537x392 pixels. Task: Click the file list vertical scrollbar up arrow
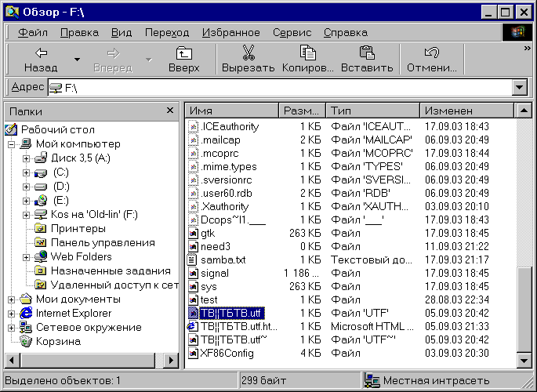(524, 111)
